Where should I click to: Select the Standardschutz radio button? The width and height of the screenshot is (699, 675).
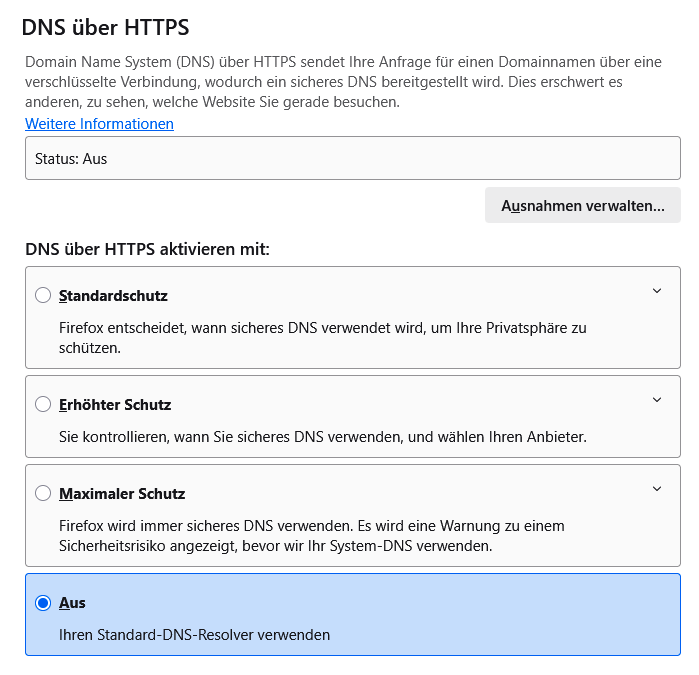click(x=43, y=295)
